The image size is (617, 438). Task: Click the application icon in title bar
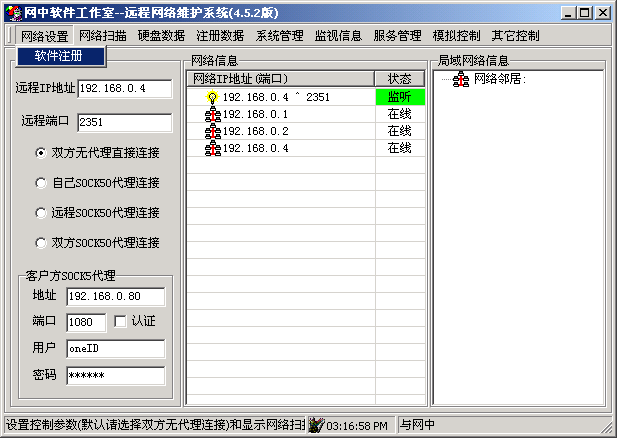click(11, 13)
